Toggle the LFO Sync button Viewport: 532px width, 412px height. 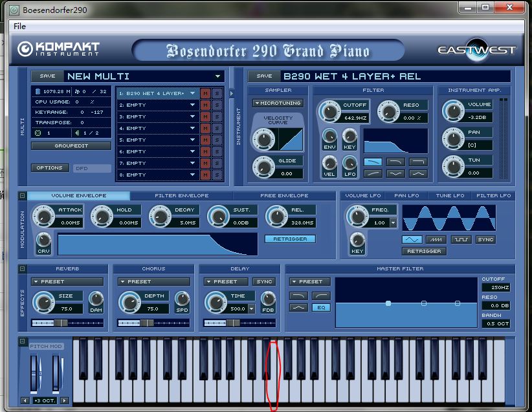[485, 240]
